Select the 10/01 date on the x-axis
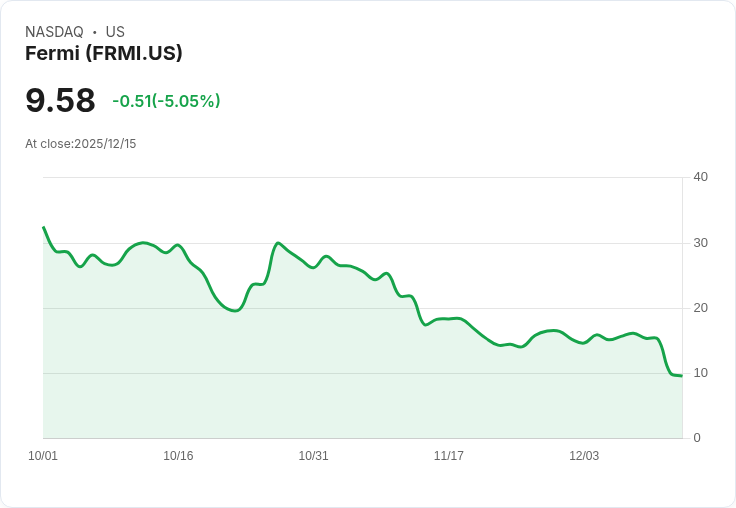Image resolution: width=736 pixels, height=508 pixels. [x=43, y=456]
